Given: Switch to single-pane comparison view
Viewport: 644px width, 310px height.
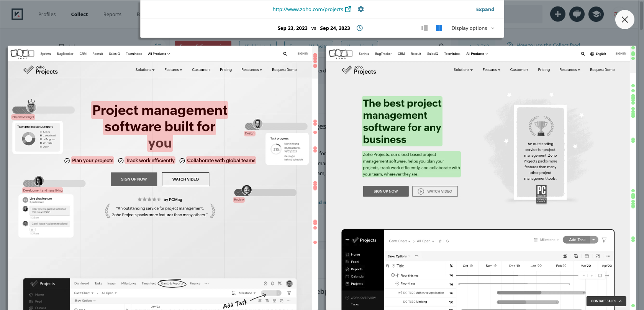Looking at the screenshot, I should 424,28.
